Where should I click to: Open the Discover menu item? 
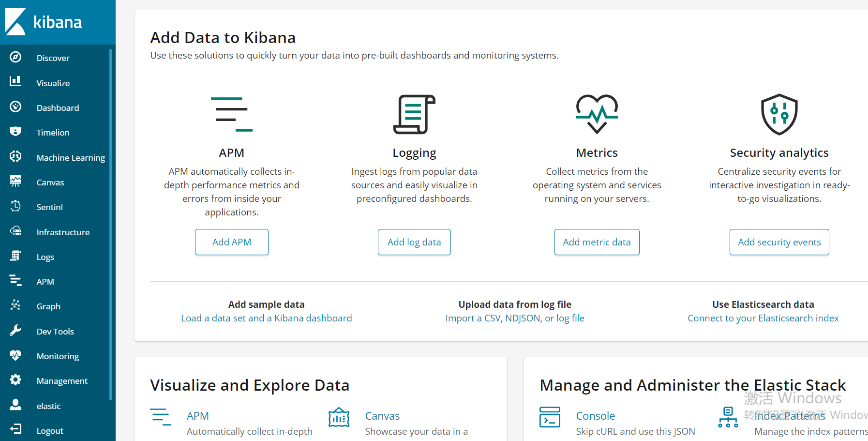point(53,58)
